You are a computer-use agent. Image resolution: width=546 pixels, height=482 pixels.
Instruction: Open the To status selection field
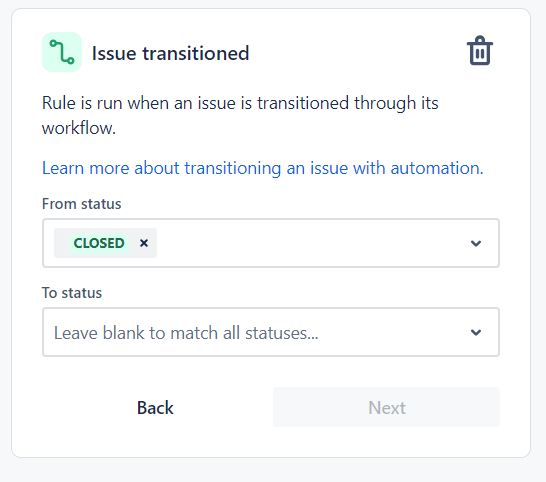271,332
